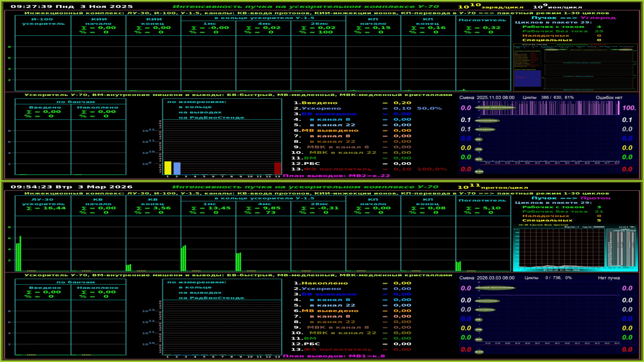Select 'Пучок ==> Протон' label
This screenshot has width=644, height=362.
pyautogui.click(x=571, y=198)
